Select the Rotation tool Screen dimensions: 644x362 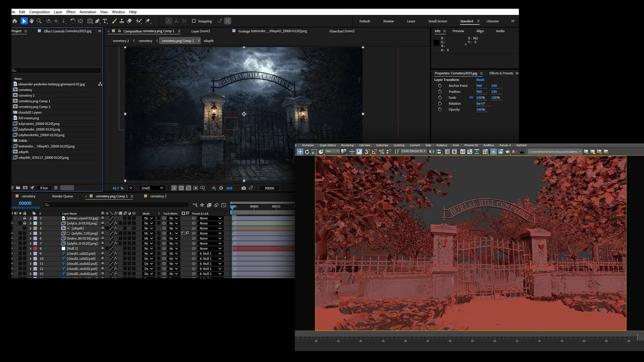click(x=72, y=21)
